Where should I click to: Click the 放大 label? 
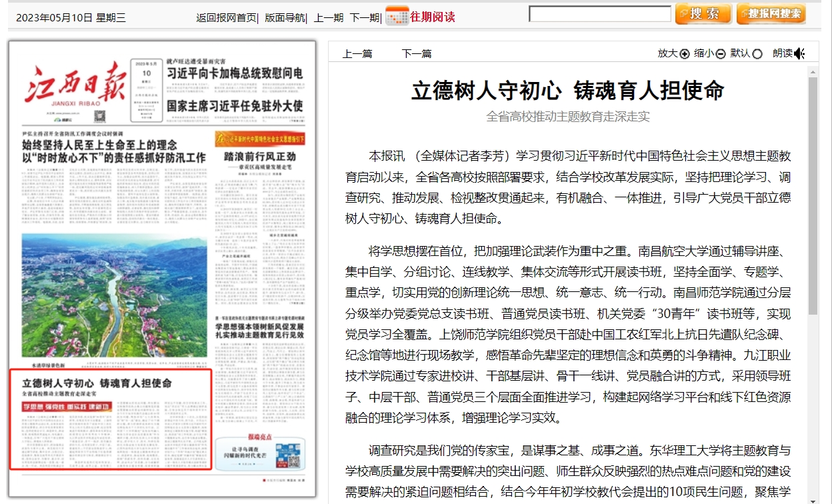[667, 54]
